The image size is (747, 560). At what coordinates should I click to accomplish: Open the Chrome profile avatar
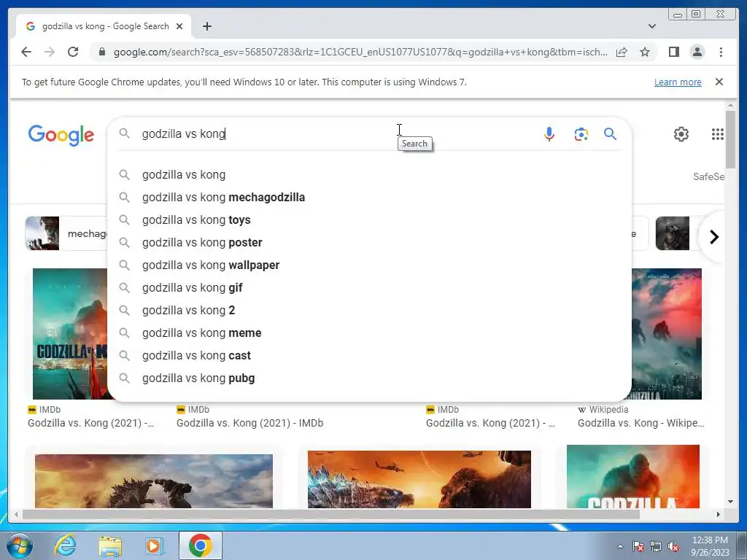click(x=697, y=52)
